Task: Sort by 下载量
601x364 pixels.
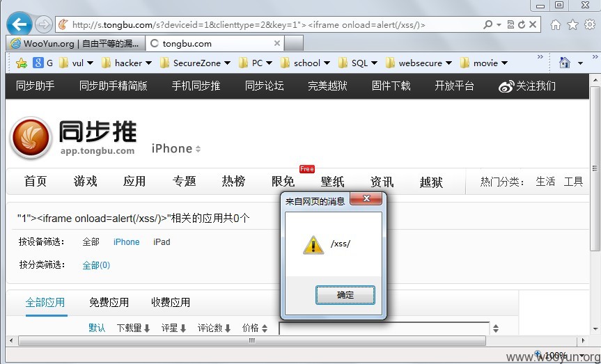Action: [x=133, y=328]
